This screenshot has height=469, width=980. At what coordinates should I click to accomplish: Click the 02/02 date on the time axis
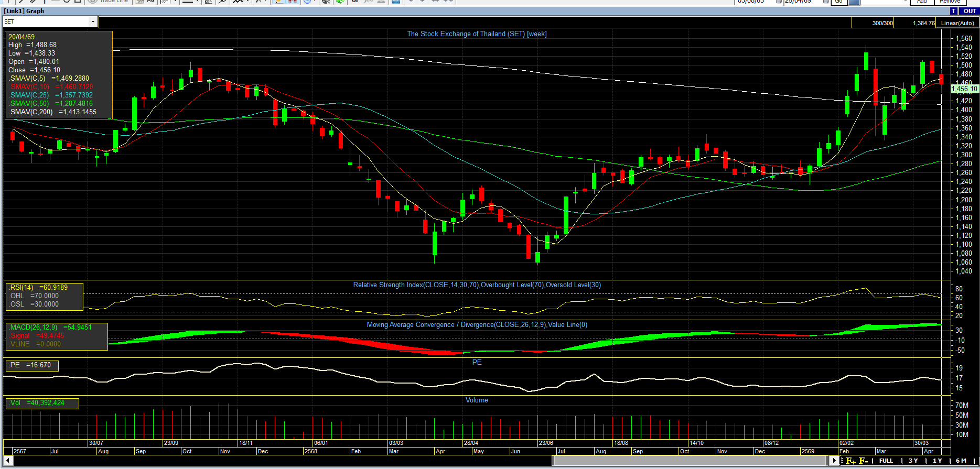[846, 443]
